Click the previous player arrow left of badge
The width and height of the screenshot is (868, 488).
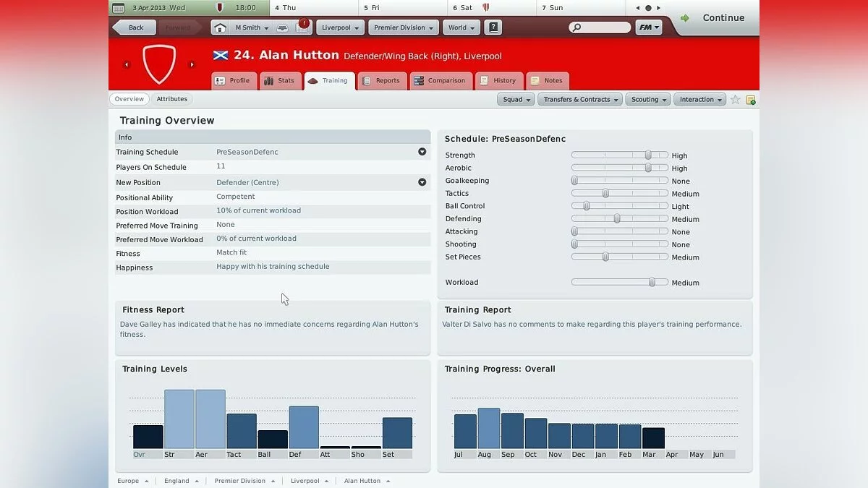[127, 64]
